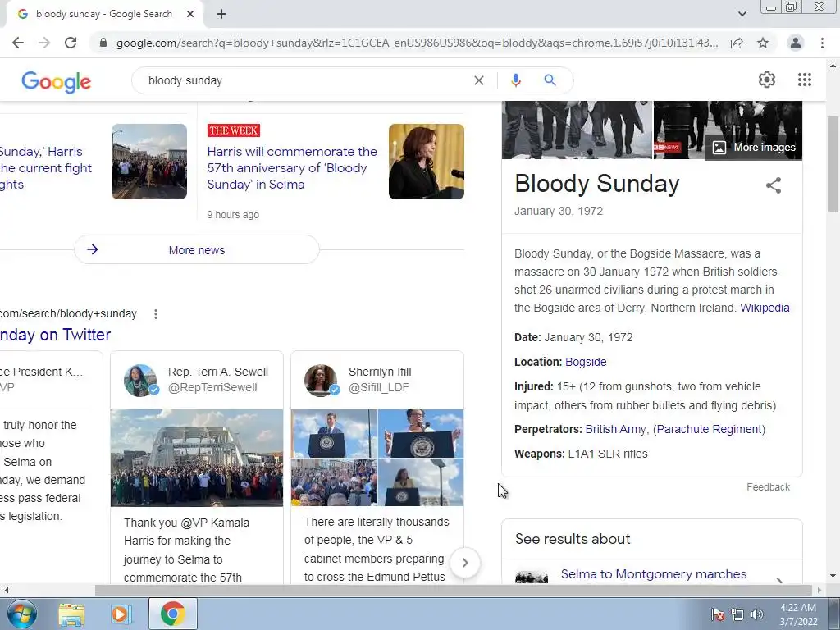
Task: Click the Google logo
Action: pyautogui.click(x=57, y=82)
